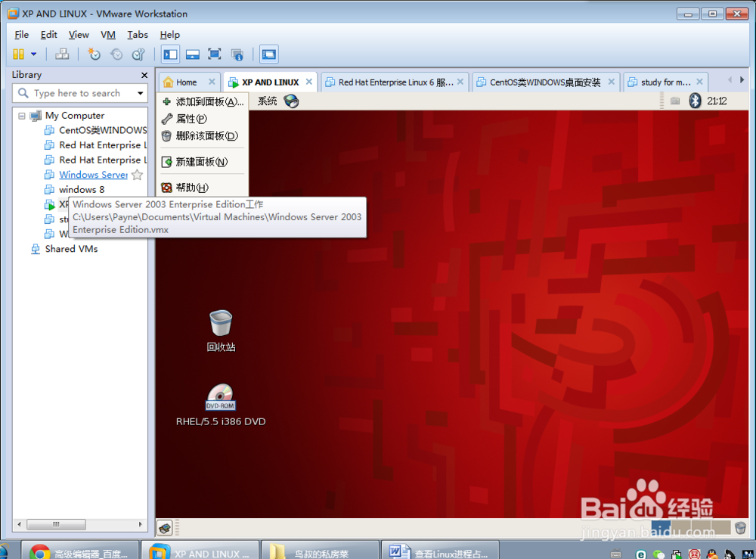Click the Send Ctrl+Alt+Del toolbar icon
The image size is (756, 559).
tap(62, 54)
